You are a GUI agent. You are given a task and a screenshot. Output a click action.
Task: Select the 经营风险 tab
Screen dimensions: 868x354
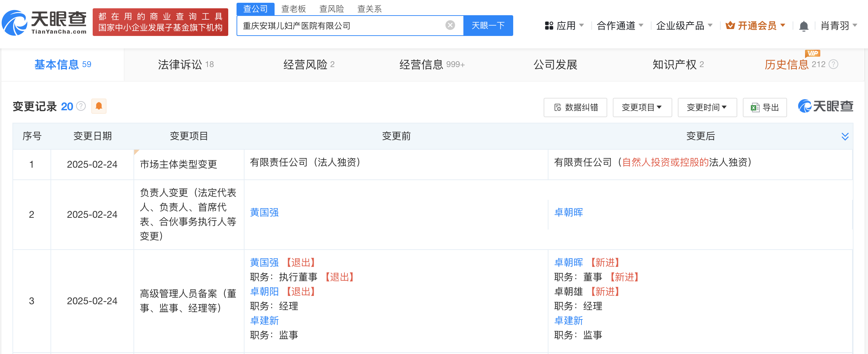(309, 65)
